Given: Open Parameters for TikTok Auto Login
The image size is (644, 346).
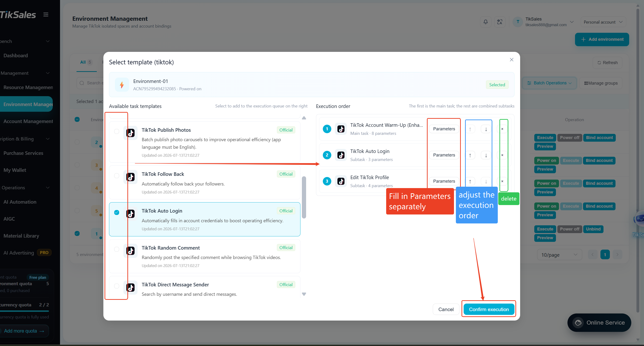Looking at the screenshot, I should pos(444,155).
